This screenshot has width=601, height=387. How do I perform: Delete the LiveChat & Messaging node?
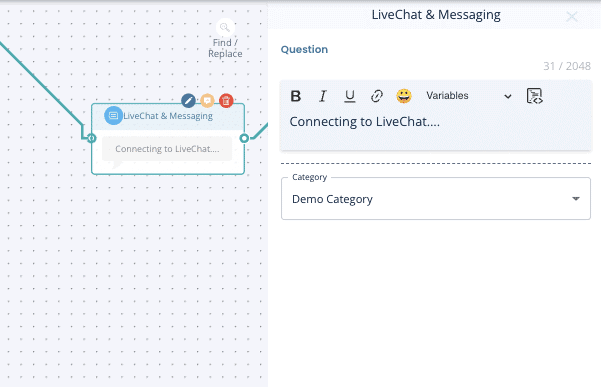[x=226, y=101]
